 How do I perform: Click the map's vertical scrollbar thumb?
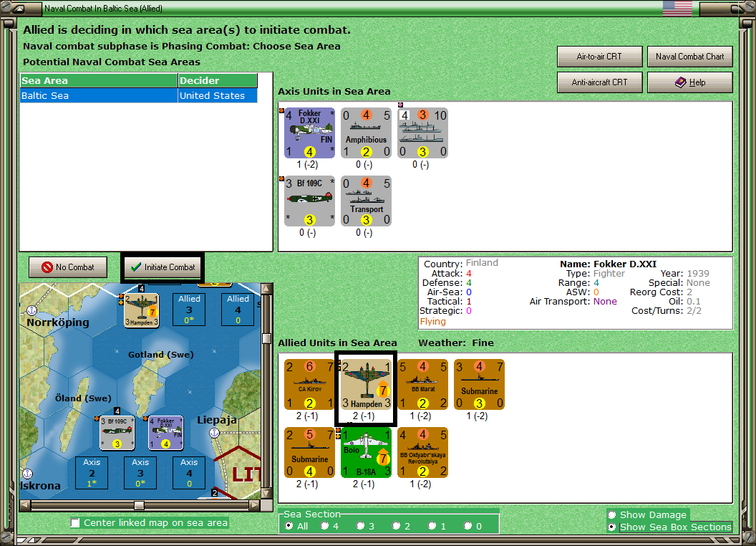266,338
